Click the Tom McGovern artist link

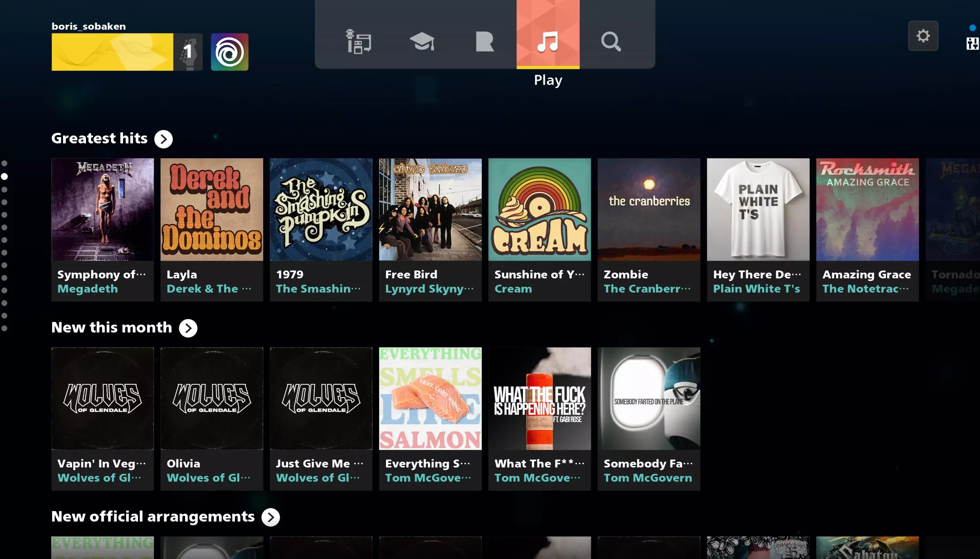click(647, 478)
